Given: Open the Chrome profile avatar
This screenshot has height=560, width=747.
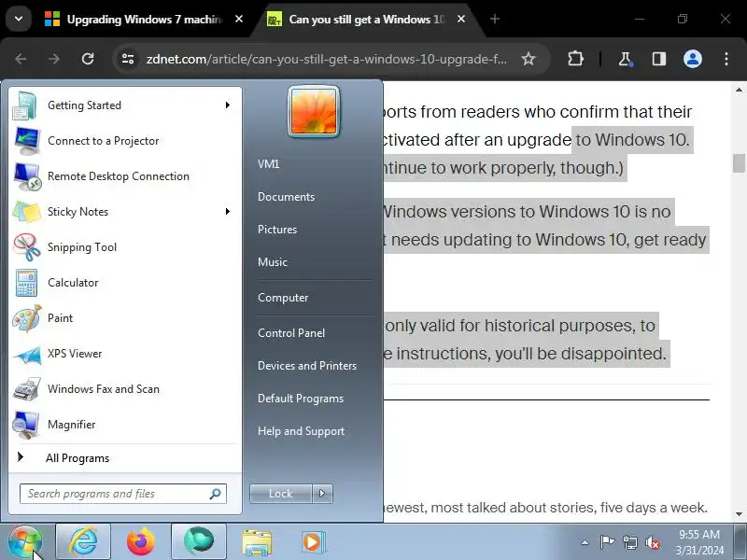Looking at the screenshot, I should (x=693, y=59).
